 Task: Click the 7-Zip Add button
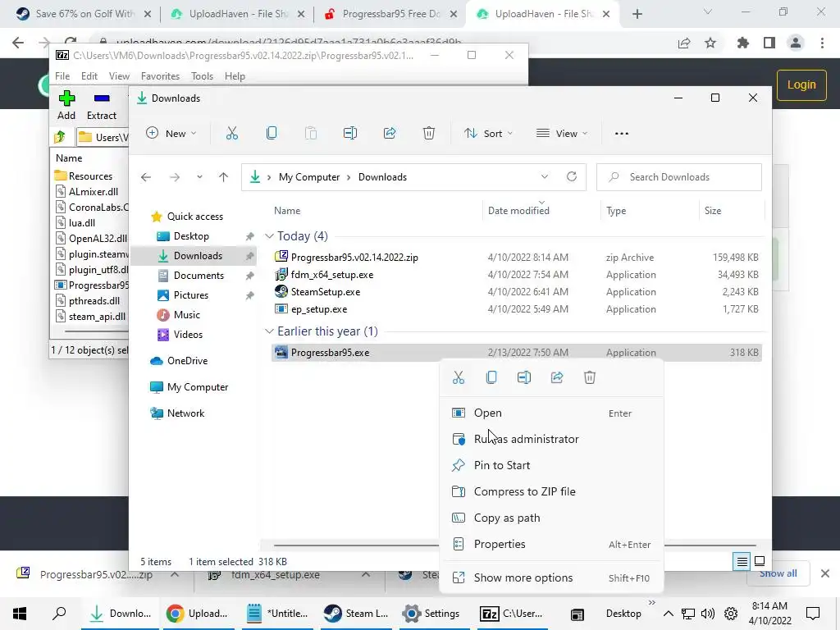[x=66, y=106]
